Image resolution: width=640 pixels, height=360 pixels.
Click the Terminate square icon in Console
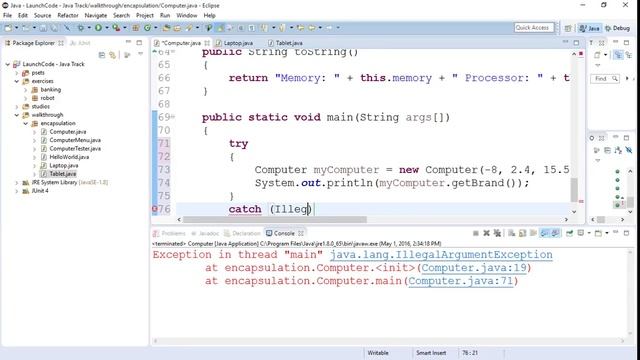tap(476, 233)
